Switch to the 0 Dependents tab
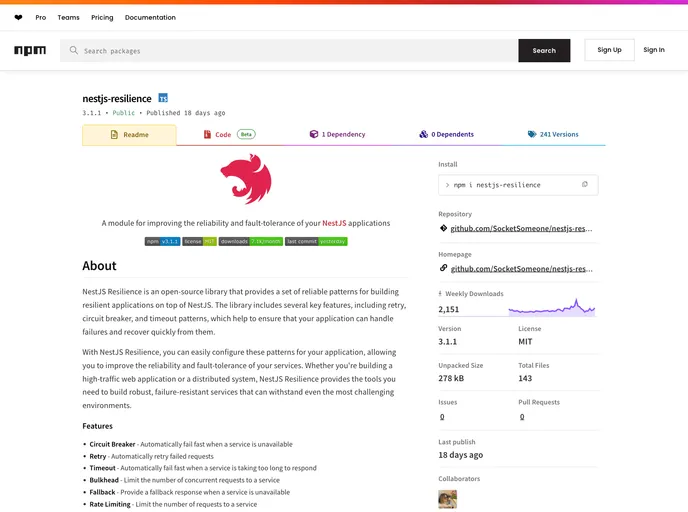688x512 pixels. pos(446,134)
